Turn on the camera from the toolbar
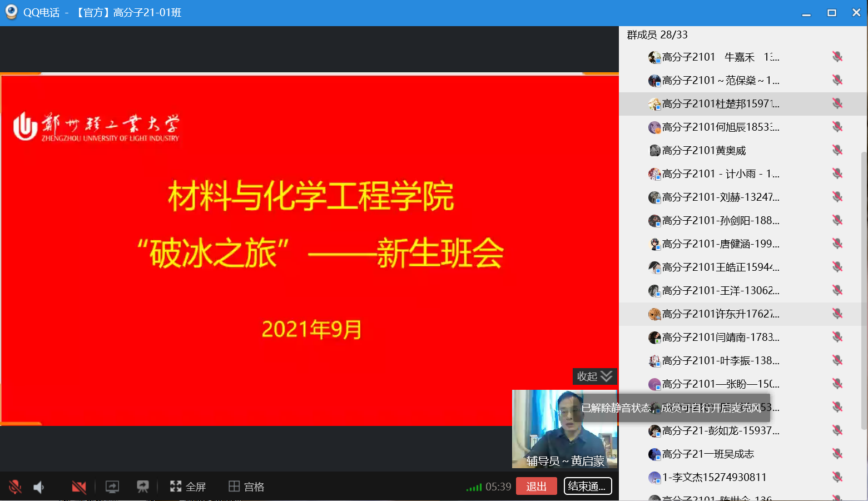 click(79, 488)
